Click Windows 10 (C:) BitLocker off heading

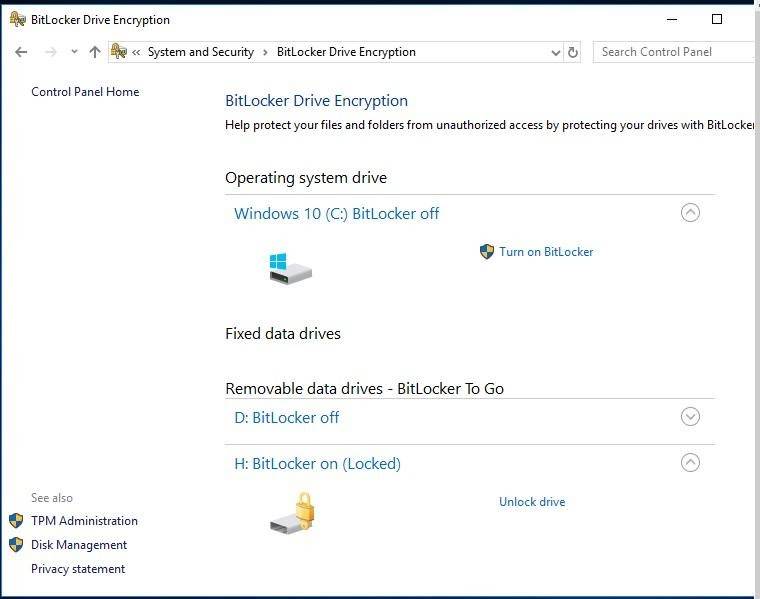(x=336, y=214)
